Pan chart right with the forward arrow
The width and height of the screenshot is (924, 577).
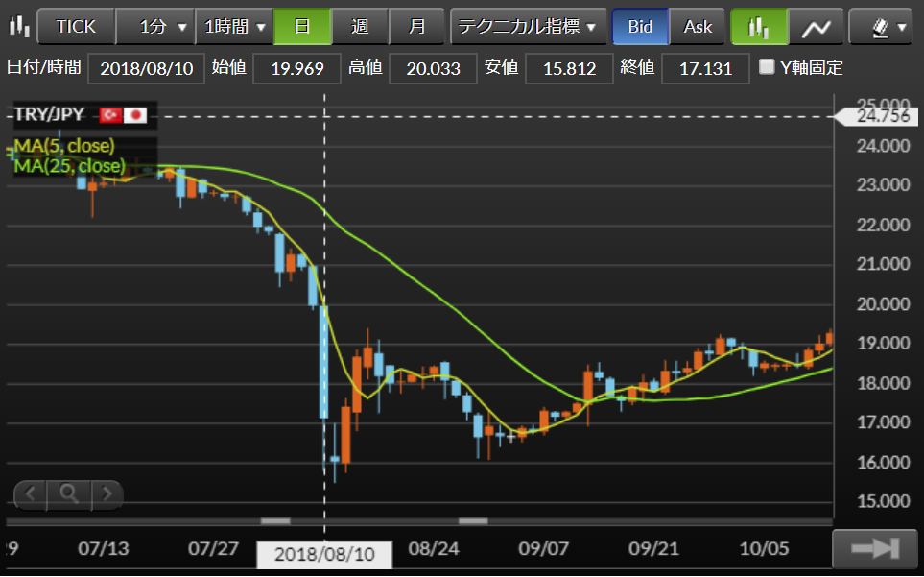(107, 493)
